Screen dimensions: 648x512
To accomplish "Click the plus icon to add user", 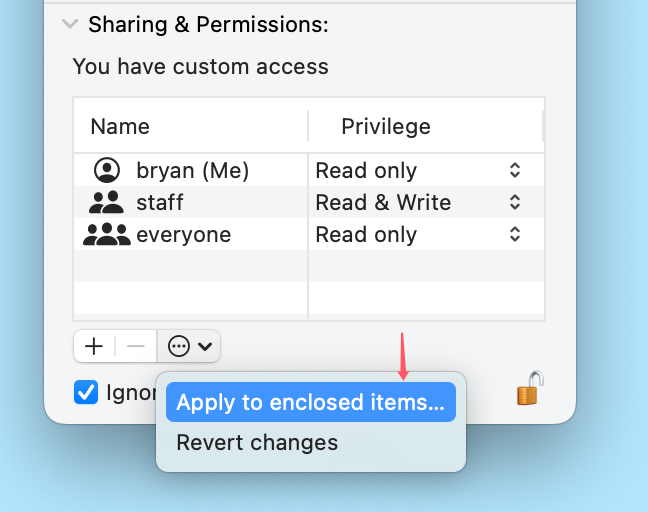I will 94,346.
